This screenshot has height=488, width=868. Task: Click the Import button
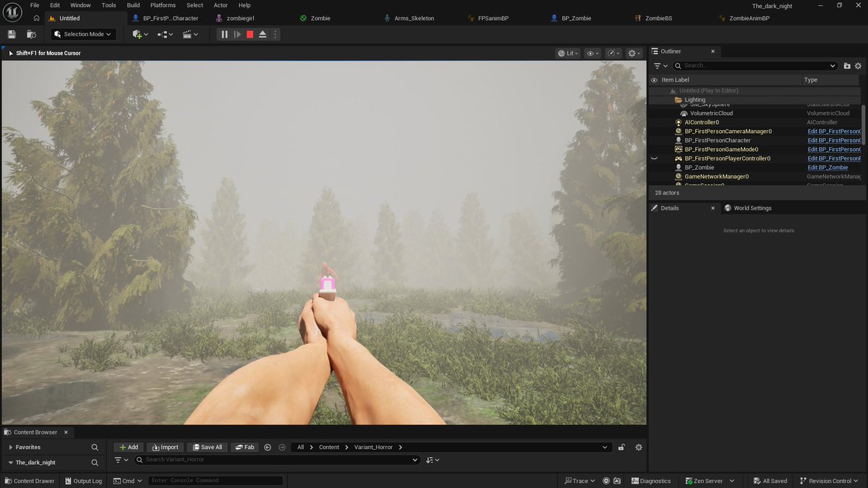tap(165, 448)
